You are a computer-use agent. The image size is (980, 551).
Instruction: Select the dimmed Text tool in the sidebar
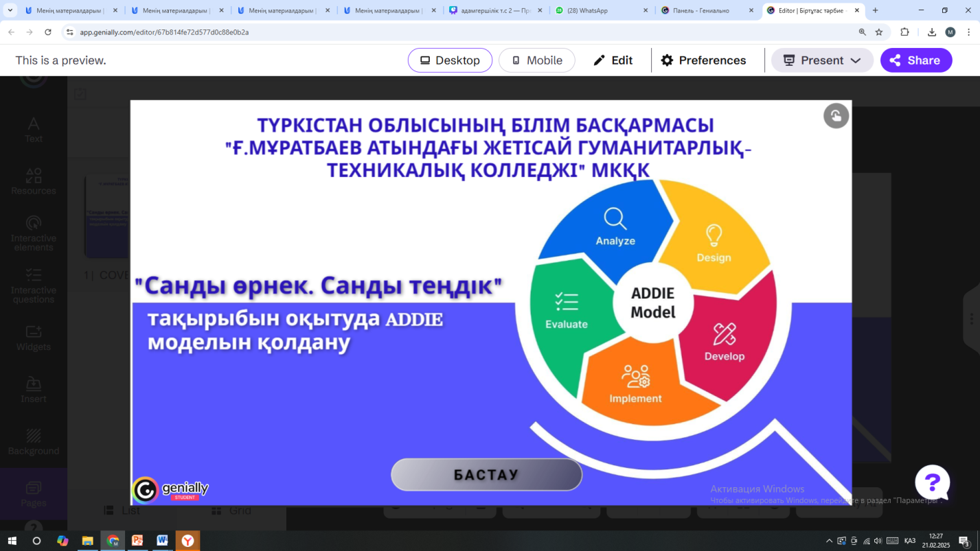click(34, 130)
